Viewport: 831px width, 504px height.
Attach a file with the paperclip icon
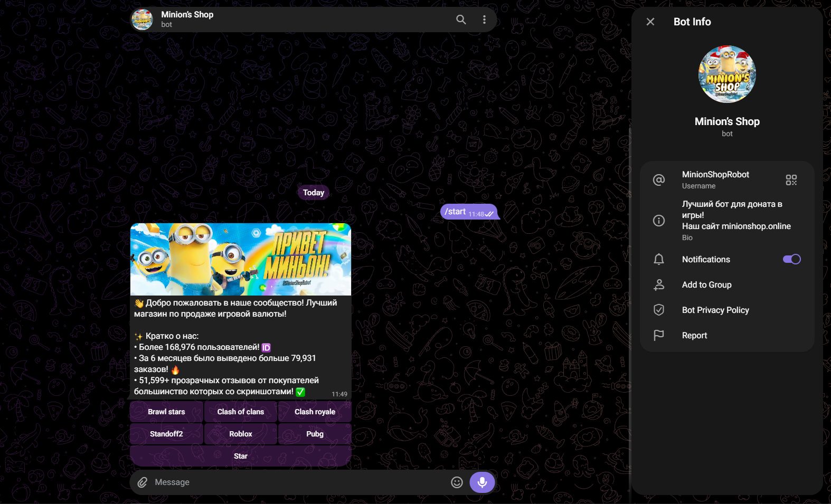click(x=142, y=482)
